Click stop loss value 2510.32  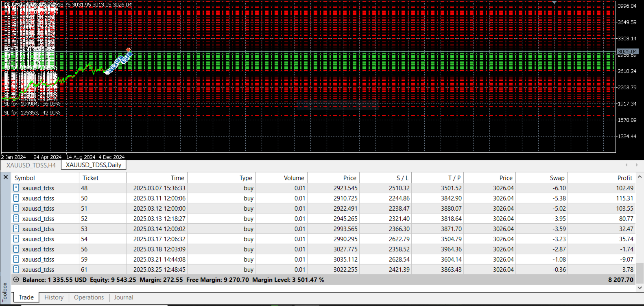click(399, 188)
